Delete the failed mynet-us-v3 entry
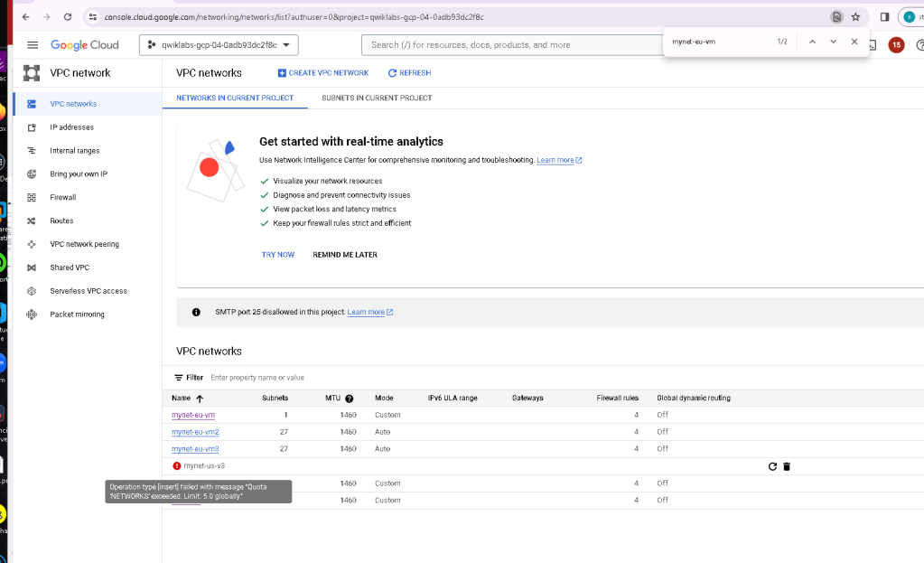The width and height of the screenshot is (924, 563). pos(787,467)
